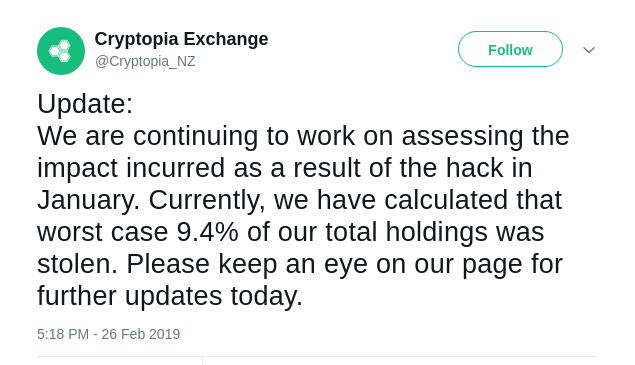The height and width of the screenshot is (365, 635).
Task: Click the white hexagon logo in avatar
Action: (x=60, y=51)
